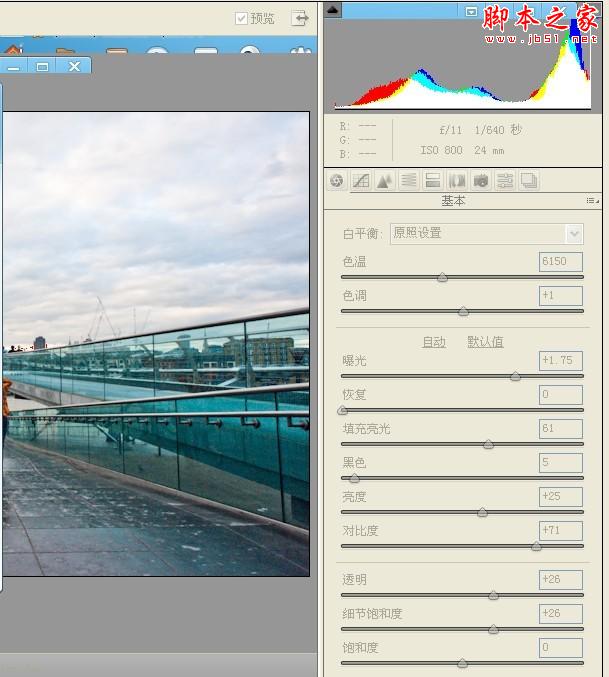Image resolution: width=609 pixels, height=677 pixels.
Task: Click the 饱和度 slider handle
Action: [x=462, y=663]
